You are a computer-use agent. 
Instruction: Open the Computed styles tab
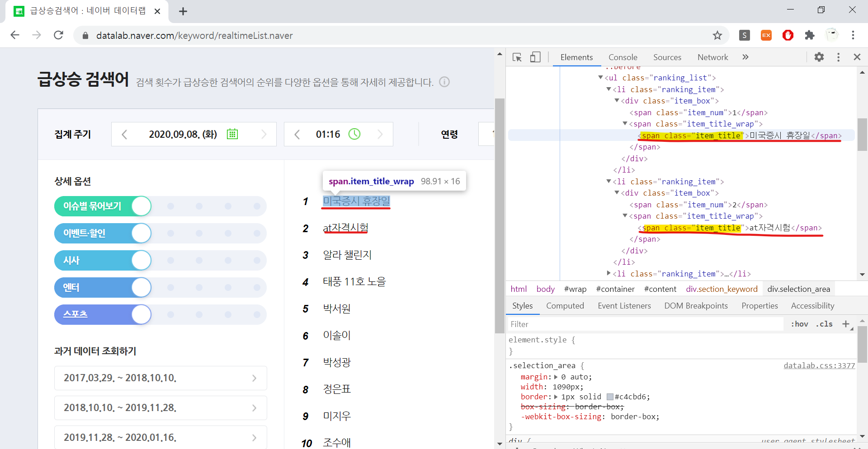(565, 306)
